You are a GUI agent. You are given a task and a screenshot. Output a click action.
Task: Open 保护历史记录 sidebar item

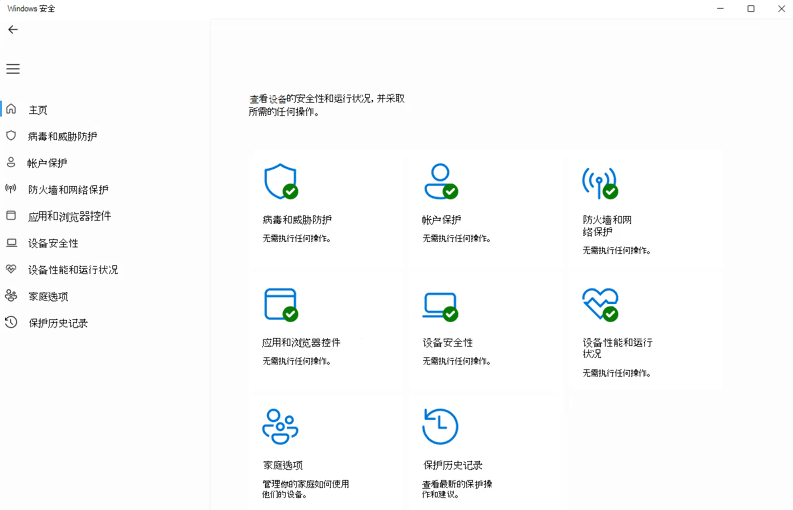(x=58, y=323)
